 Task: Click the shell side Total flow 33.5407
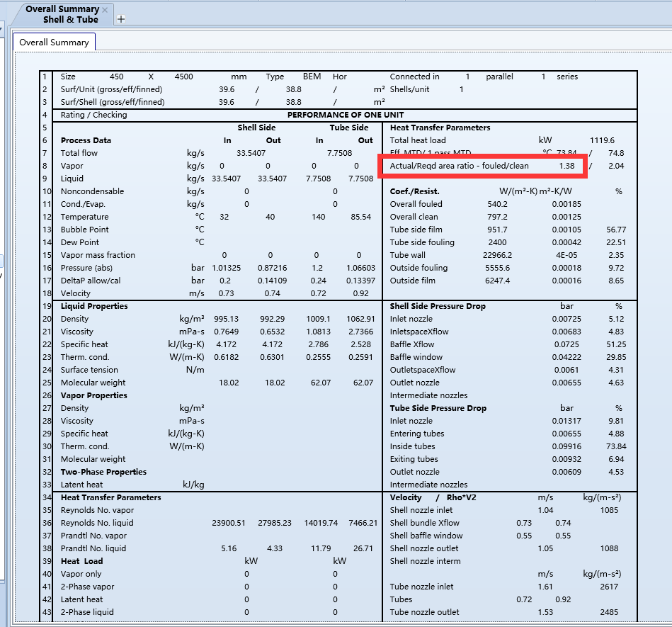click(x=251, y=153)
